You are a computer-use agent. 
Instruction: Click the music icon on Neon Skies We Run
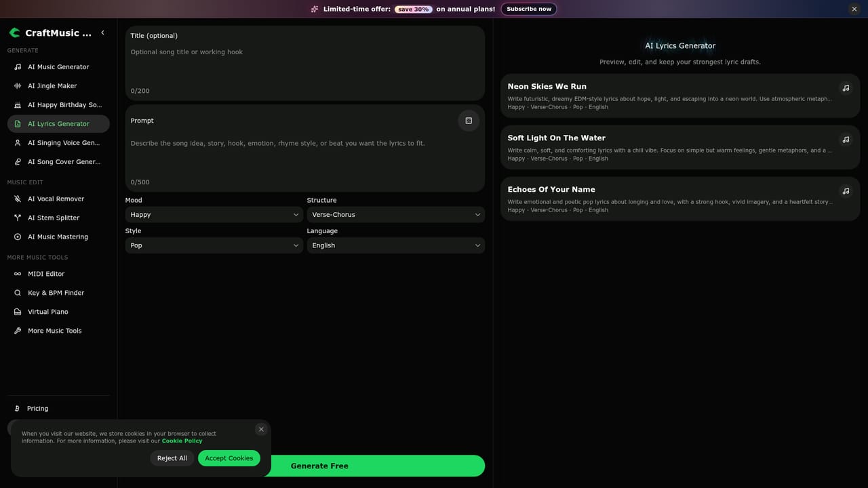[x=846, y=88]
